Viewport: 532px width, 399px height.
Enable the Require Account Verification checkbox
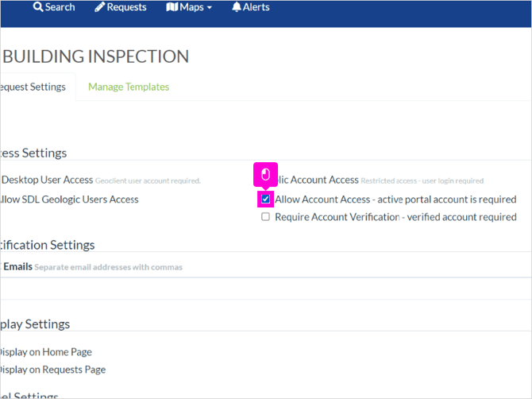(x=266, y=217)
